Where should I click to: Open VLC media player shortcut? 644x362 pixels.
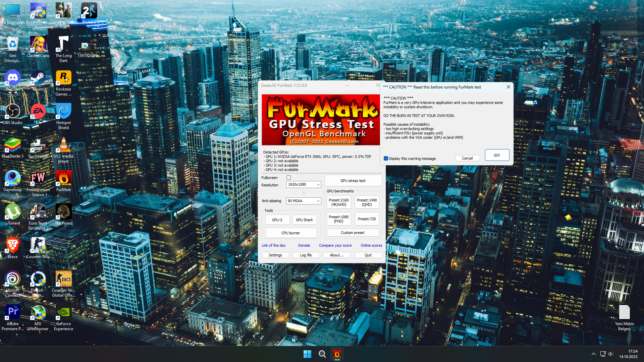pos(63,145)
